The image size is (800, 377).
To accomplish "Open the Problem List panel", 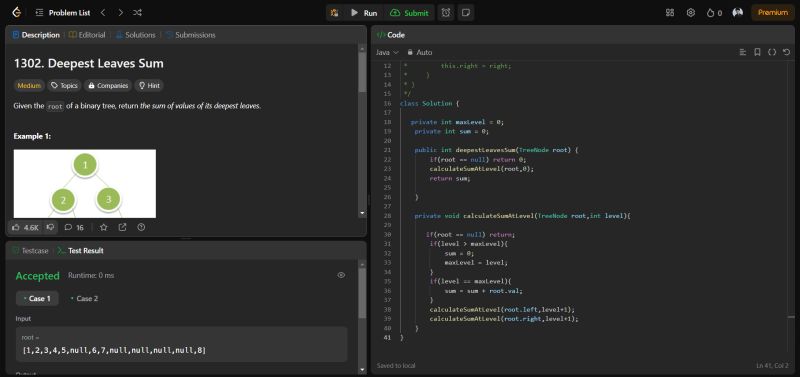I will 63,13.
